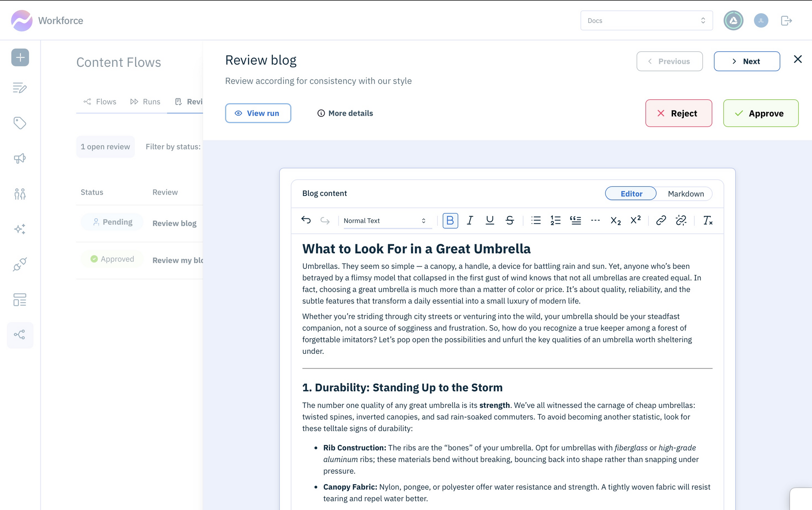This screenshot has height=510, width=812.
Task: Clear text formatting with the Tx icon
Action: 708,220
